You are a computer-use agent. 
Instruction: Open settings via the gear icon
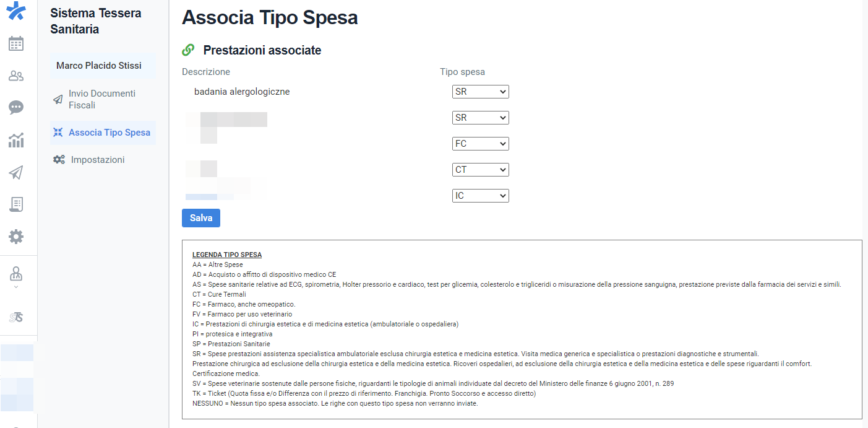coord(17,236)
